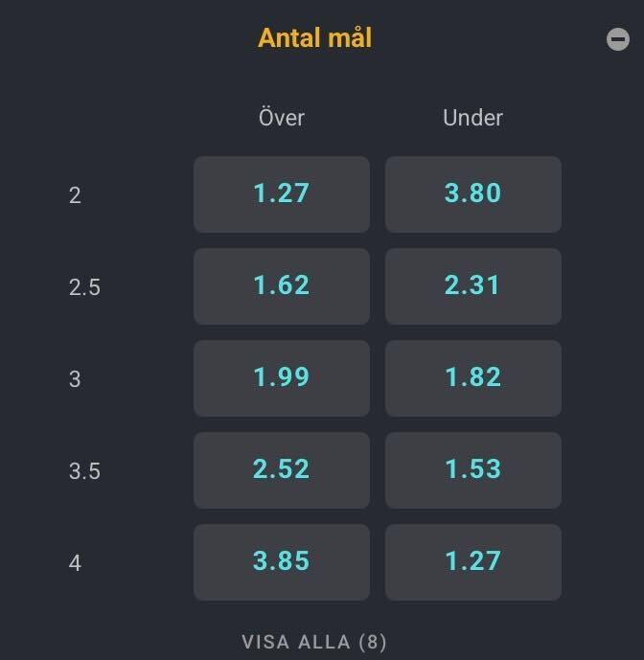Viewport: 644px width, 660px height.
Task: Click the 2.5 goal line label
Action: click(84, 287)
